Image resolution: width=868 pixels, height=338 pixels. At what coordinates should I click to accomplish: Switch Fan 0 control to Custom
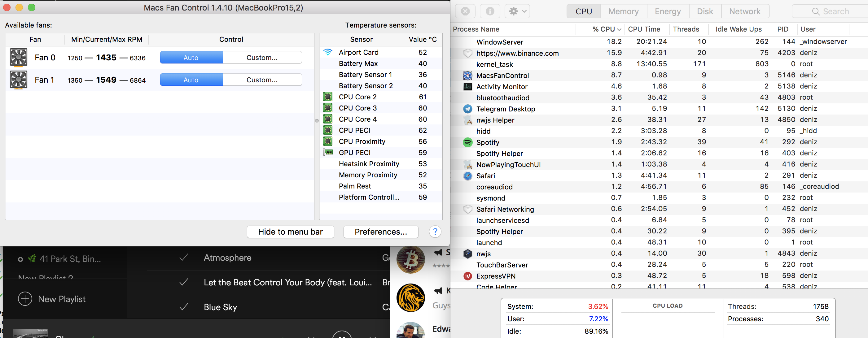click(x=262, y=58)
